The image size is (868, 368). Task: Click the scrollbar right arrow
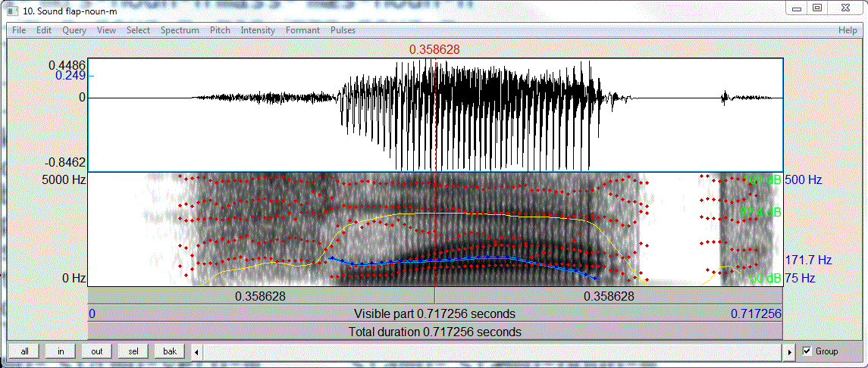[791, 351]
